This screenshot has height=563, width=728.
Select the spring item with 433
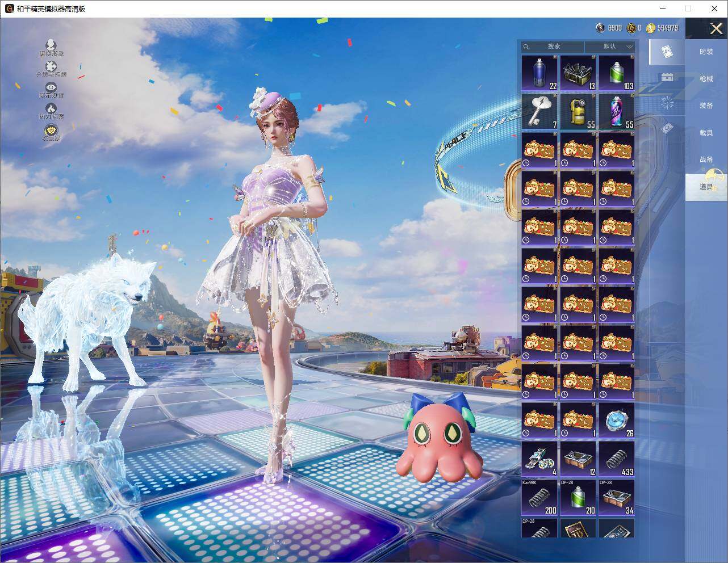pos(617,459)
